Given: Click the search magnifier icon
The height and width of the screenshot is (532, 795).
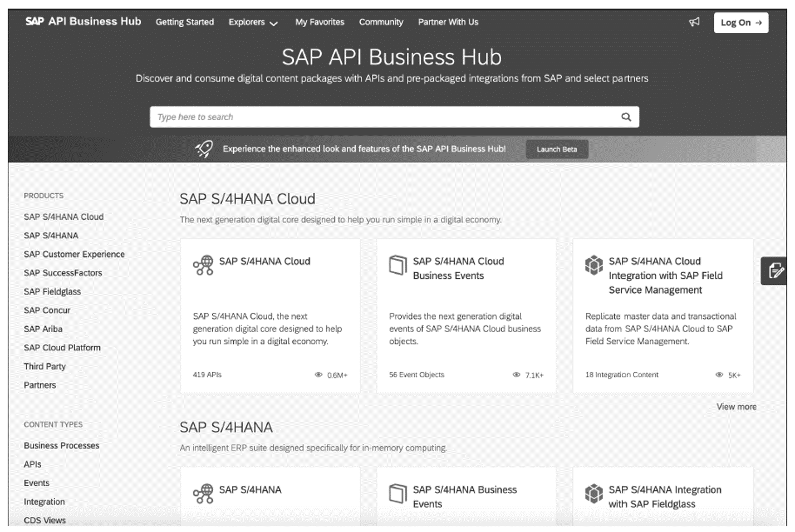Looking at the screenshot, I should coord(626,117).
